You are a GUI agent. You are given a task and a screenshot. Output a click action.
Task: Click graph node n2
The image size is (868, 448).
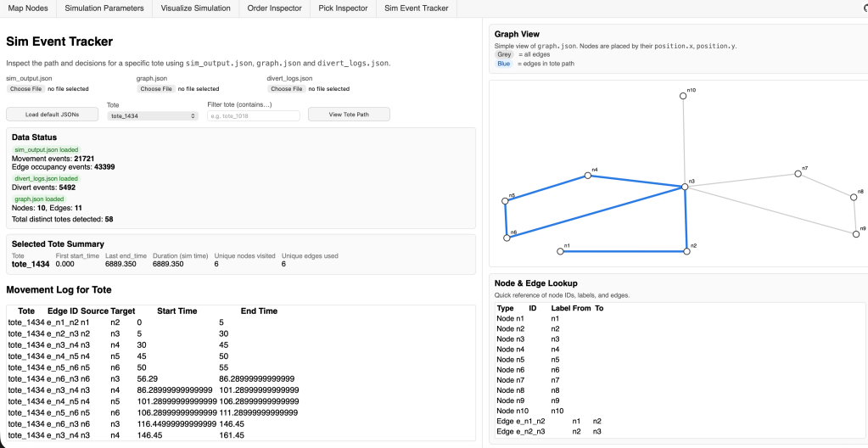point(686,251)
